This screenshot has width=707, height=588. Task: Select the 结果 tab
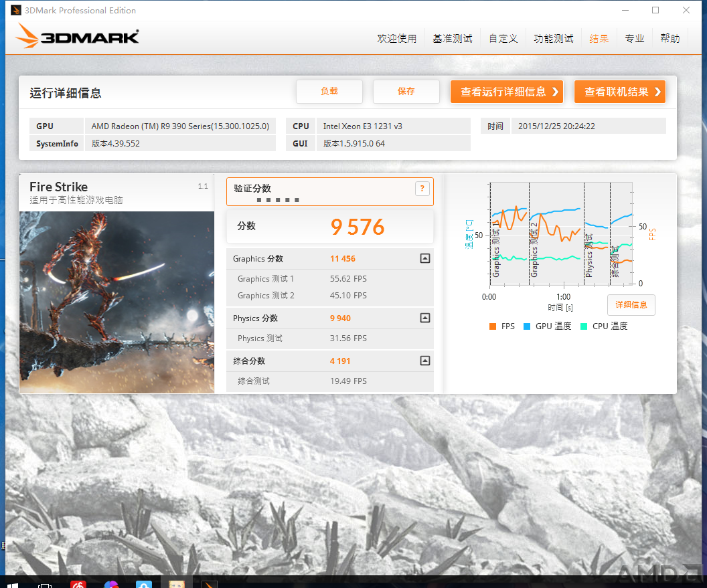[599, 39]
